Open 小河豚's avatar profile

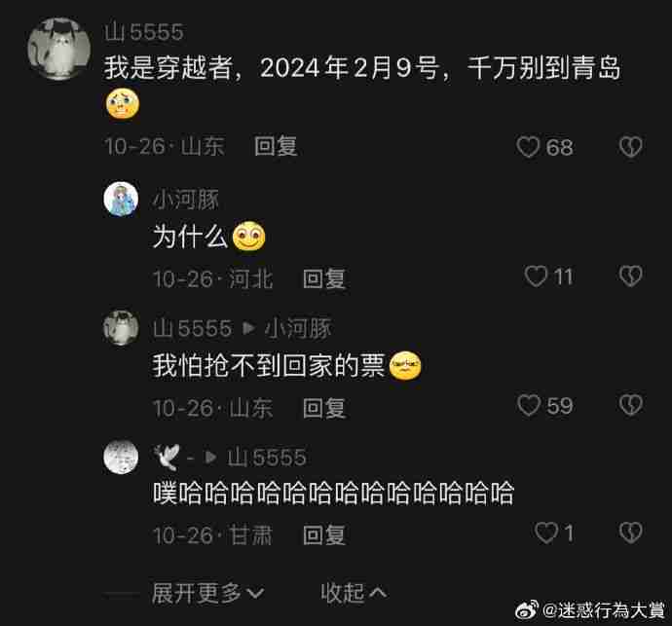coord(121,199)
